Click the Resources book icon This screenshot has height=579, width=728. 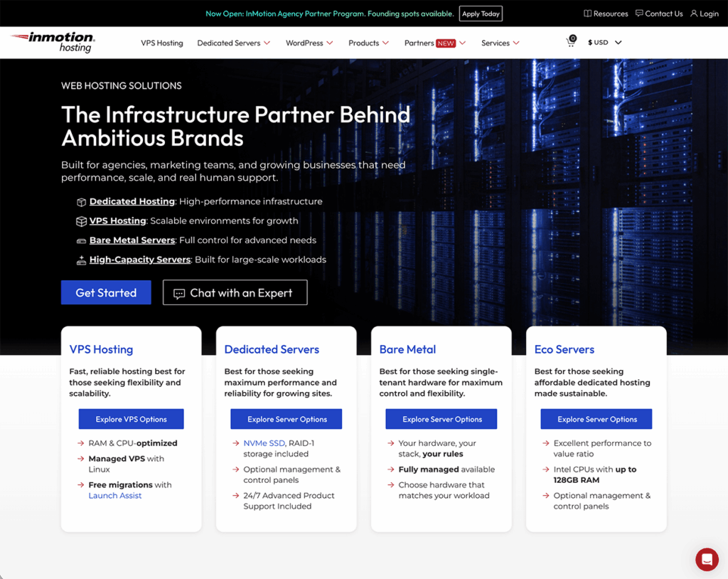coord(587,14)
